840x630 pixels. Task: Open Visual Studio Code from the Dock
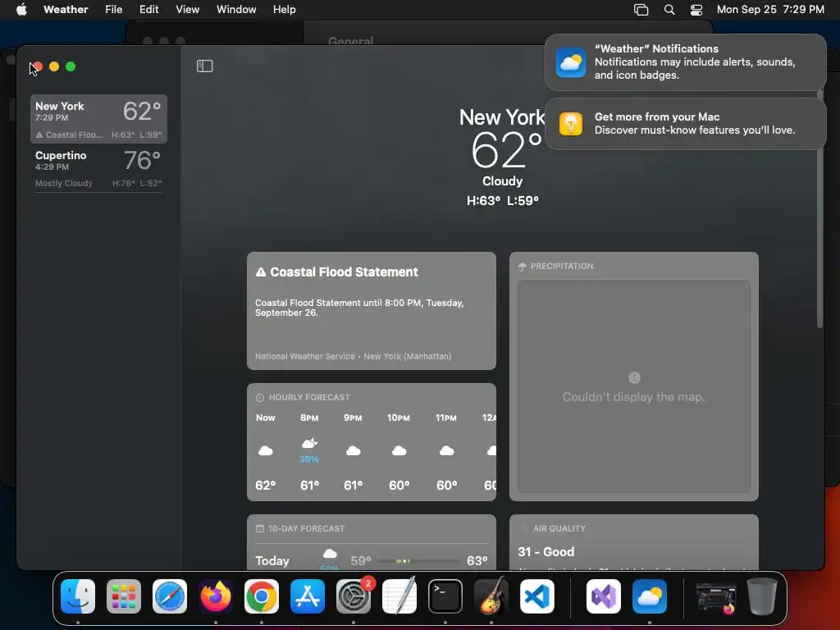click(x=536, y=596)
